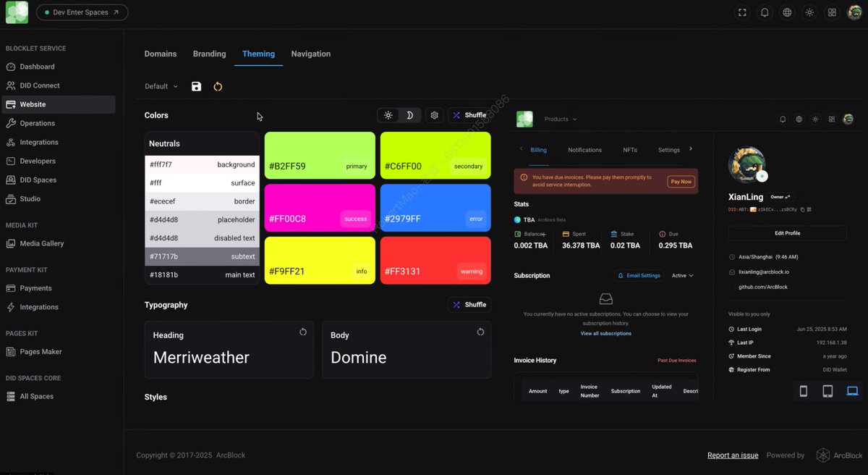This screenshot has width=868, height=475.
Task: Click the fullscreen icon in top header
Action: coord(742,12)
